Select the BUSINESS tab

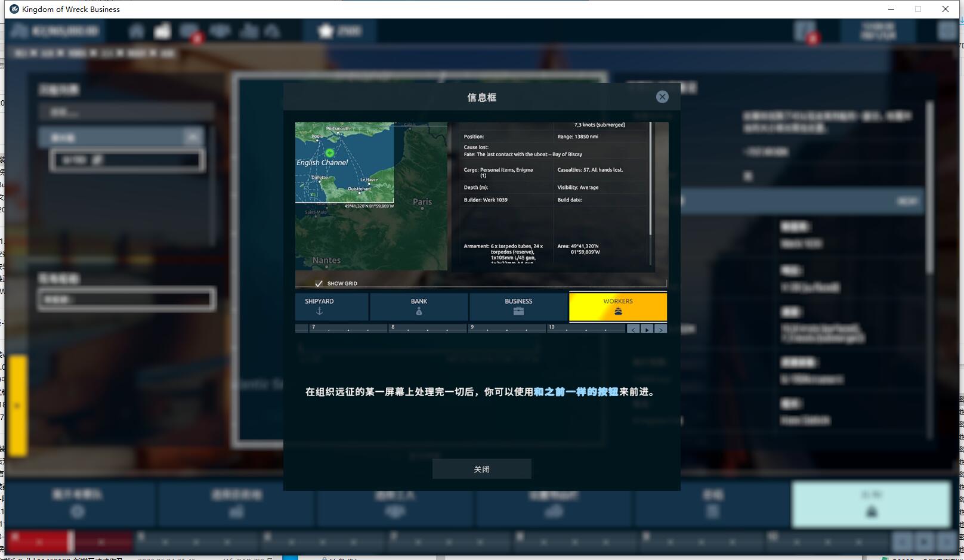click(x=518, y=306)
